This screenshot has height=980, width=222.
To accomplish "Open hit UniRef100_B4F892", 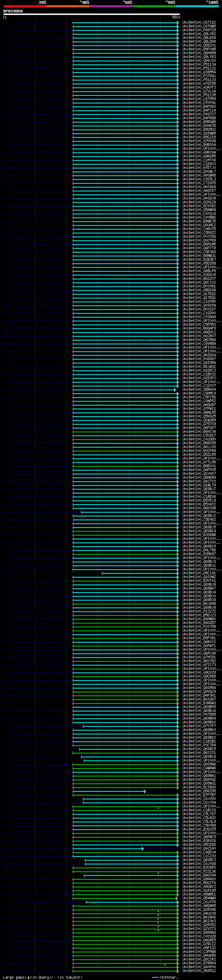I will [x=199, y=106].
